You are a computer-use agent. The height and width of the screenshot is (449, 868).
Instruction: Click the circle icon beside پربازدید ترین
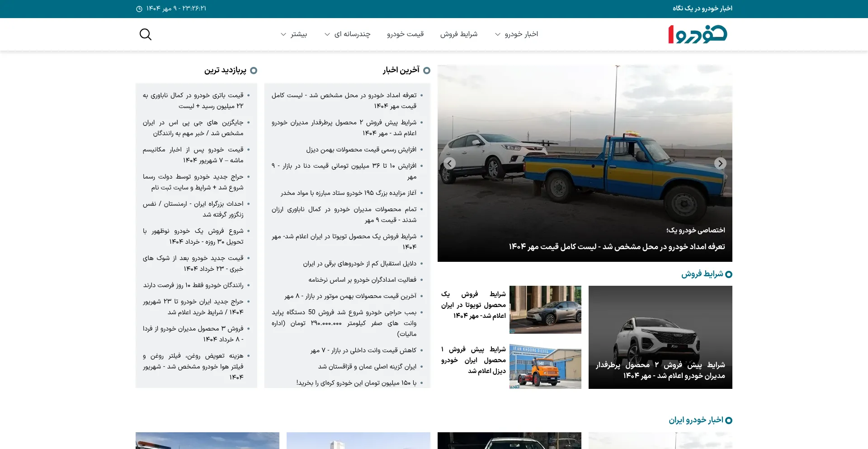(254, 71)
